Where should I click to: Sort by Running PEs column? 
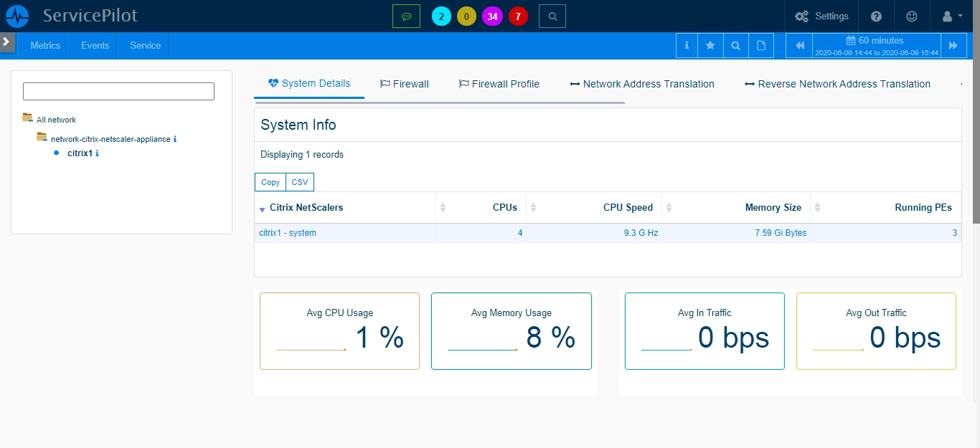(886, 208)
